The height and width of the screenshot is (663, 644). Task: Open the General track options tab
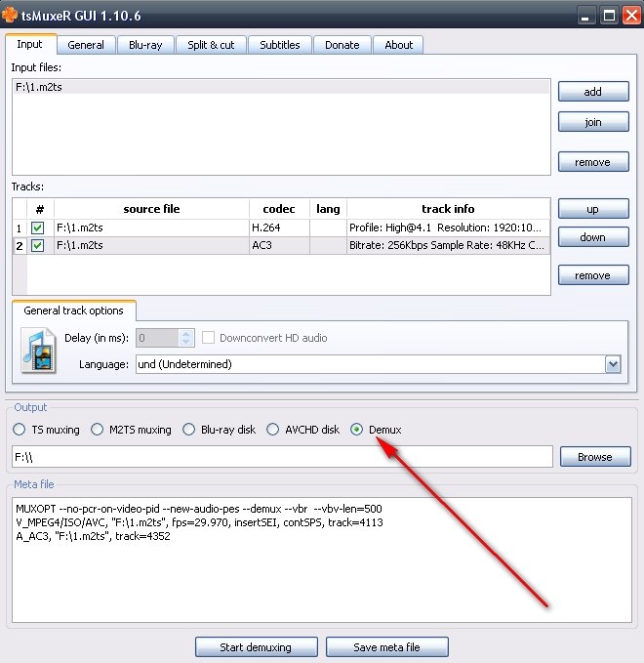tap(73, 311)
